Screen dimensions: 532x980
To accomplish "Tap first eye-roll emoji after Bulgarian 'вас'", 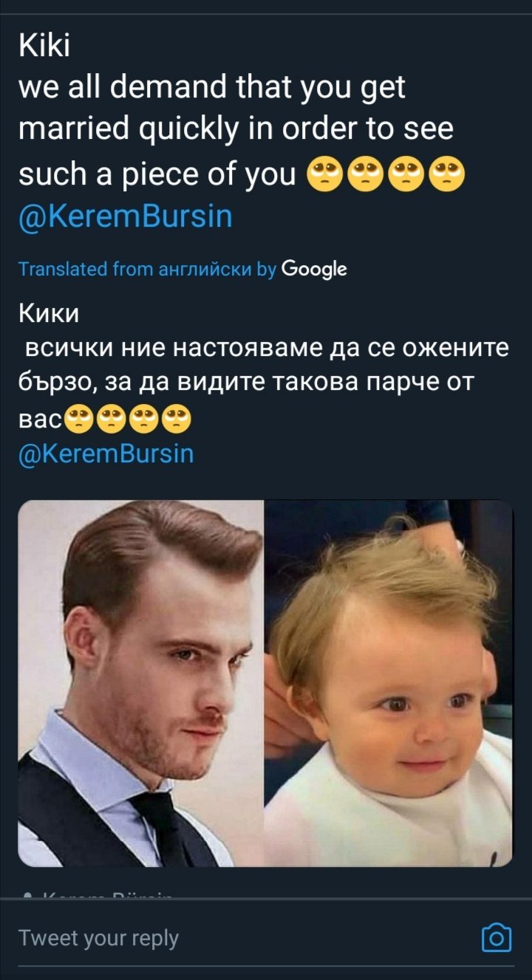I will [81, 420].
